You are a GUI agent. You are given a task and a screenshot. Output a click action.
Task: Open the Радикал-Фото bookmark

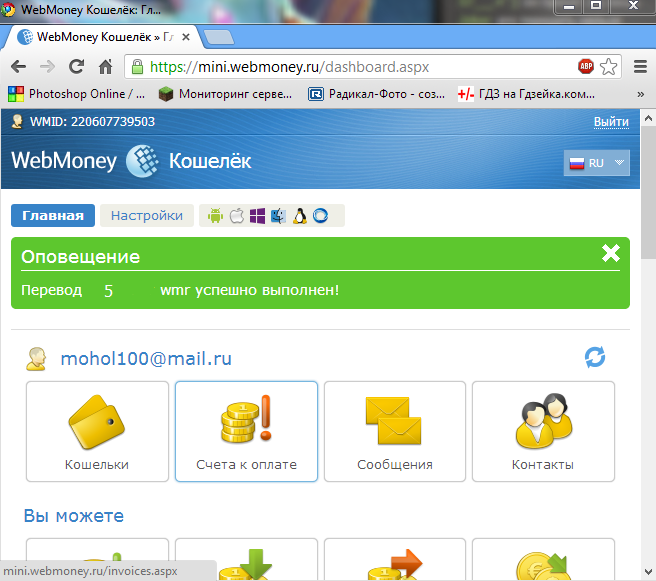377,94
